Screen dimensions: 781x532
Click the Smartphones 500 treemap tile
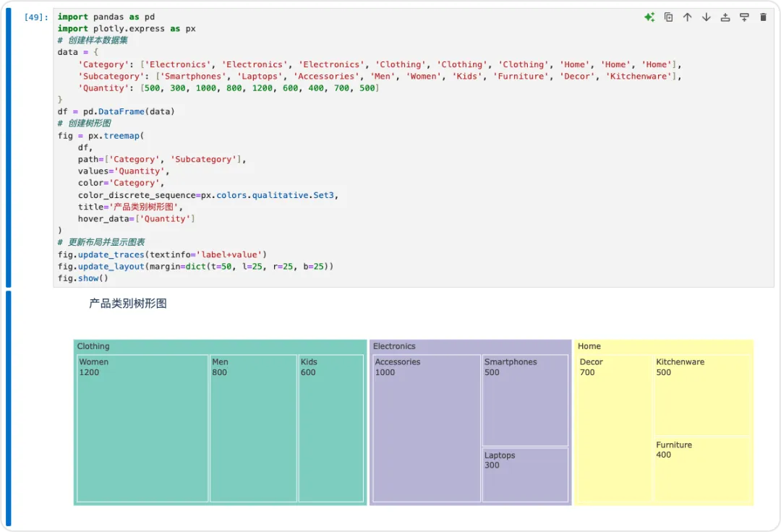[x=525, y=400]
